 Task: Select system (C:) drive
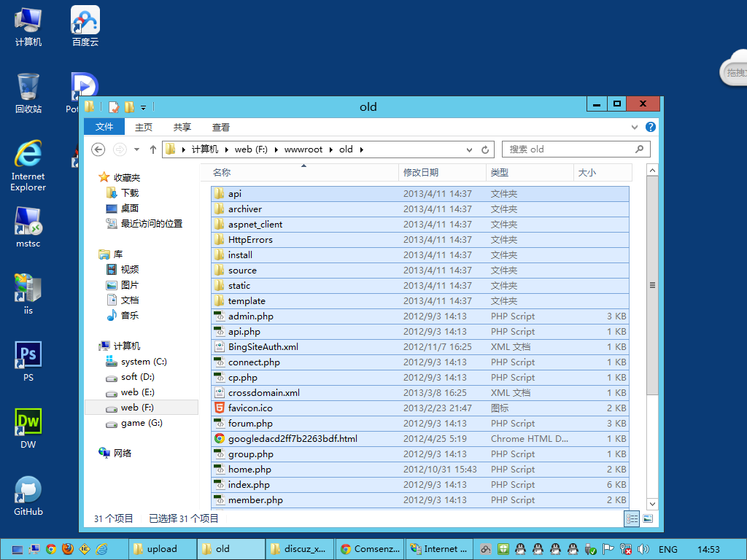point(136,362)
